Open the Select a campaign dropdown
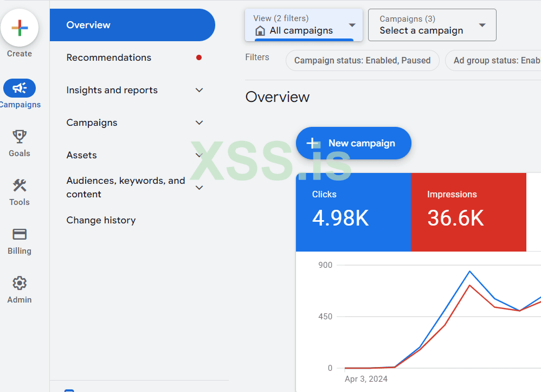The width and height of the screenshot is (541, 392). pos(432,25)
